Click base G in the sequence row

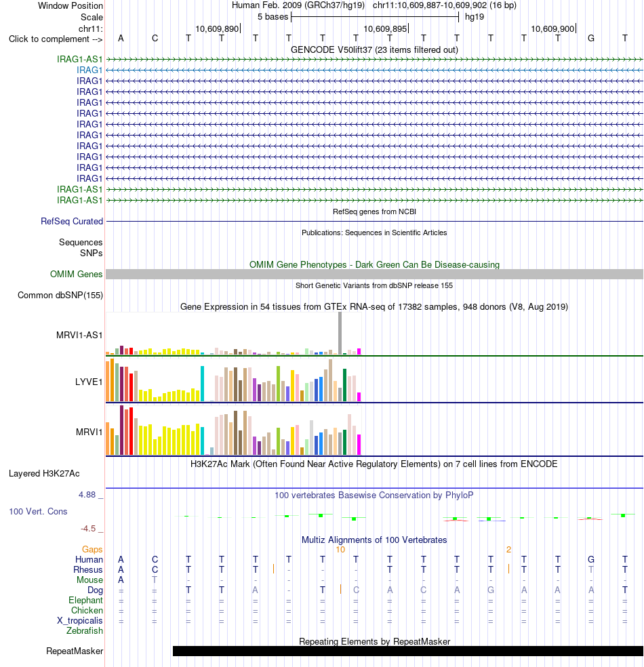tap(591, 39)
